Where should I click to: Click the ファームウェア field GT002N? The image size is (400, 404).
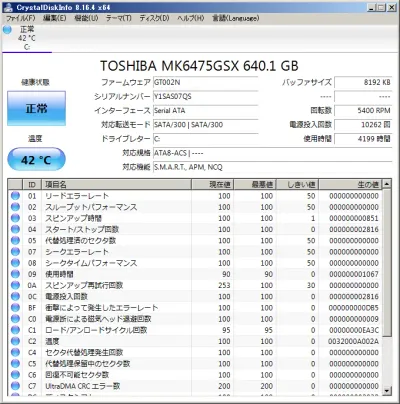(205, 82)
